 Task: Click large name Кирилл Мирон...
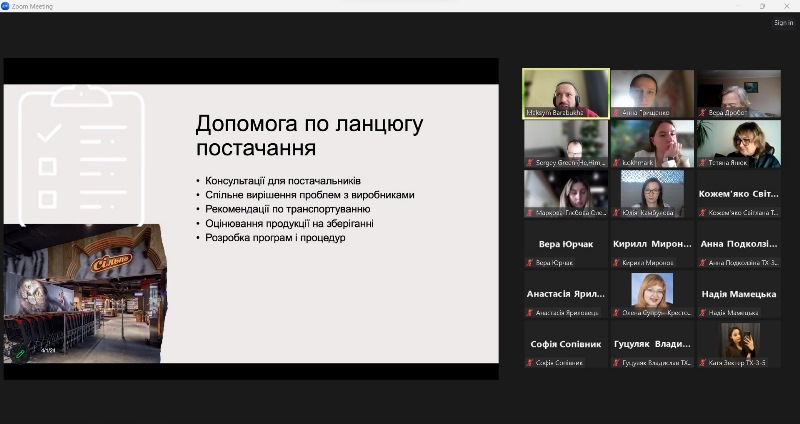click(x=653, y=244)
